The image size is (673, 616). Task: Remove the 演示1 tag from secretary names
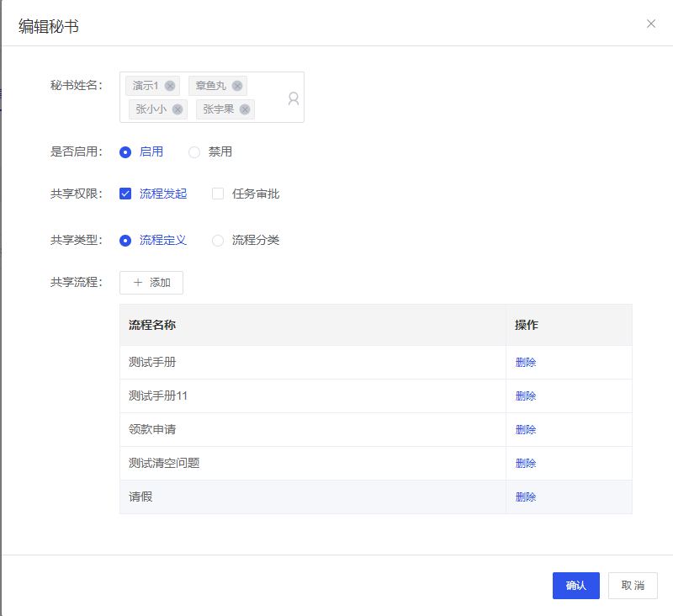[170, 86]
